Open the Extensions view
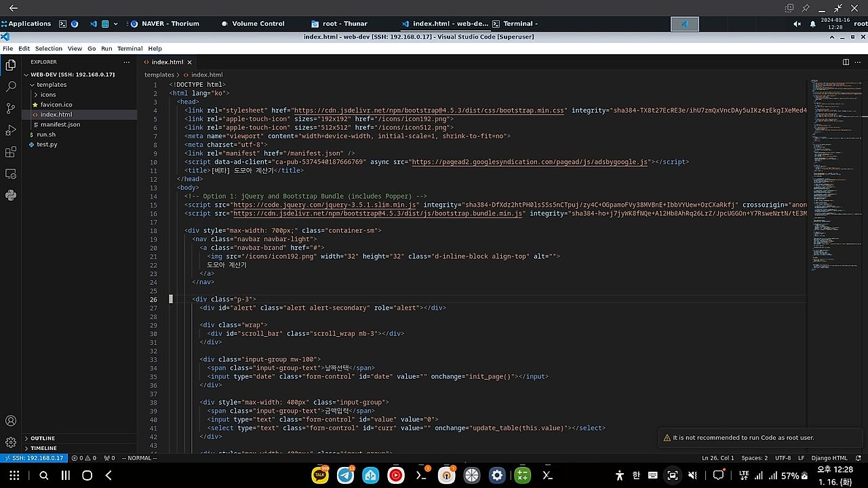Screen dimensions: 868x488 11,152
